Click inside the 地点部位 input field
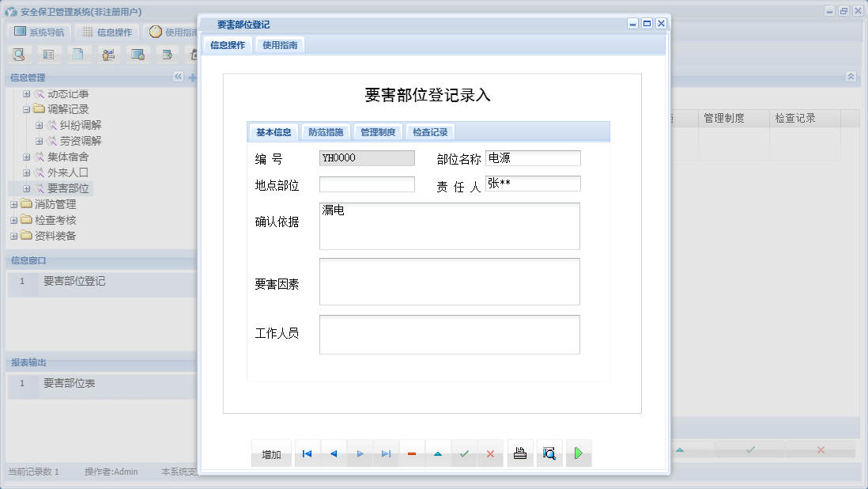Image resolution: width=868 pixels, height=489 pixels. 367,184
